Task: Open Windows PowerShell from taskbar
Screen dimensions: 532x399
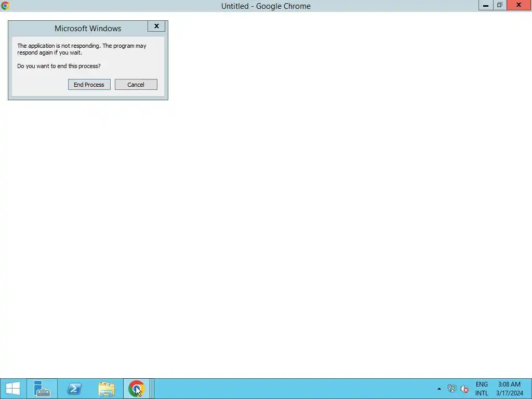Action: click(74, 389)
